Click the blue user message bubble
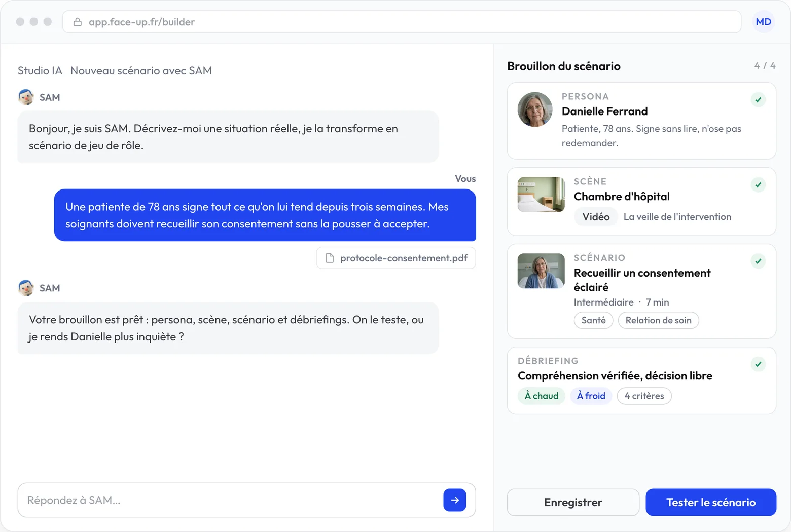Viewport: 791px width, 532px height. point(265,215)
